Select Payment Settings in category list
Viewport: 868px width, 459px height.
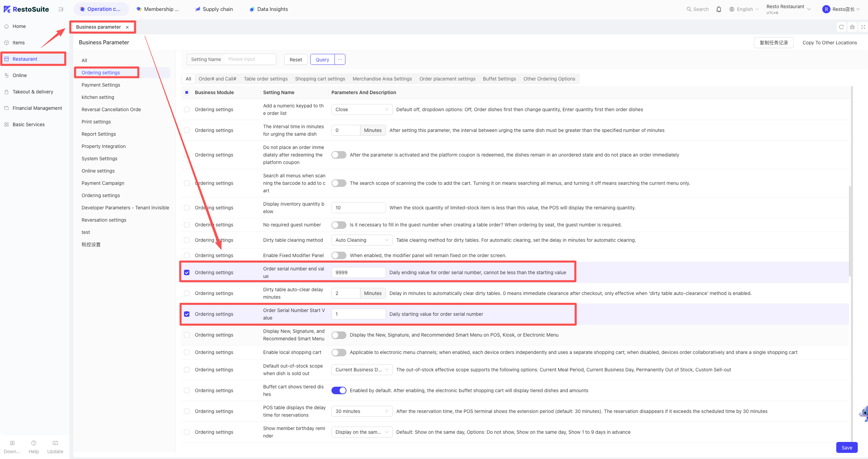pos(101,85)
